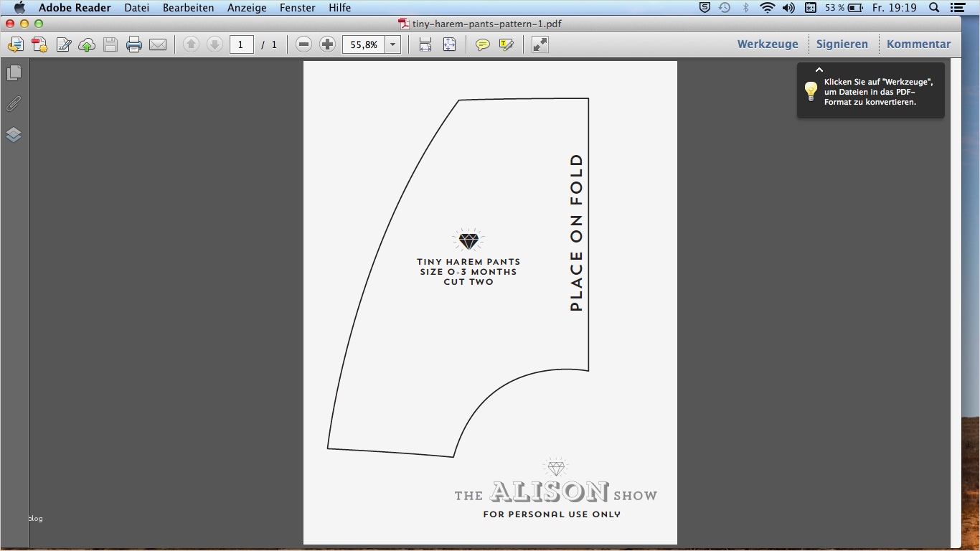Collapse the Werkzeuge tip popup arrow
This screenshot has width=980, height=551.
tap(819, 70)
